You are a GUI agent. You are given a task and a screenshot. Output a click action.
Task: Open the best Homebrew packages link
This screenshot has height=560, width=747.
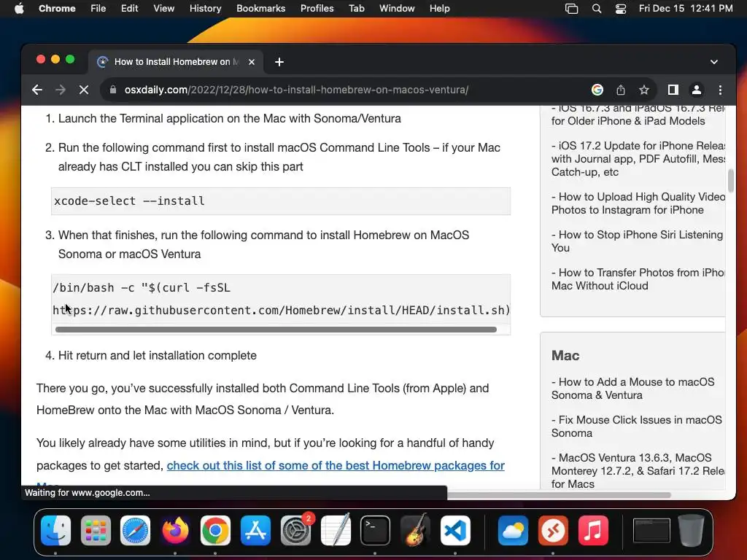tap(336, 465)
